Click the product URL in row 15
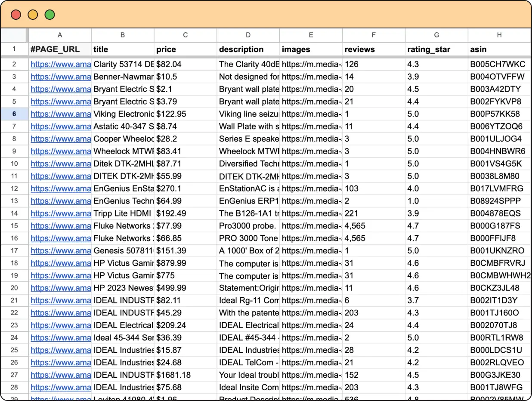Image resolution: width=532 pixels, height=401 pixels. coord(60,225)
